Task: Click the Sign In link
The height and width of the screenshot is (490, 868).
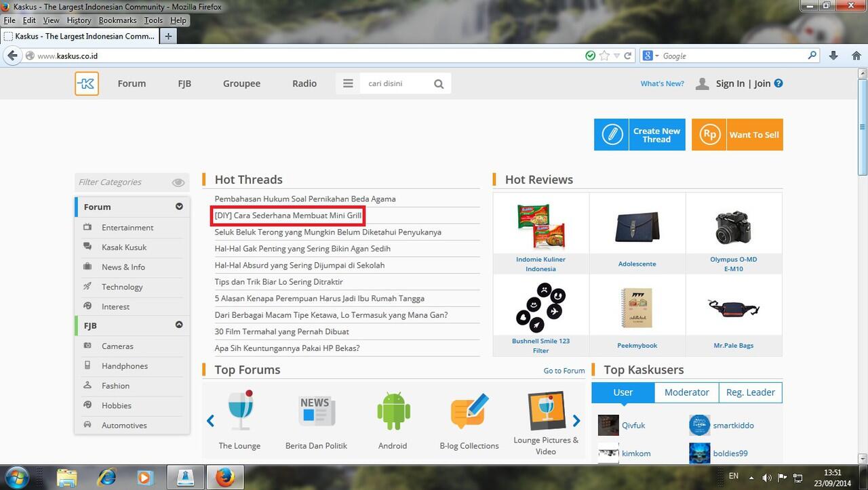Action: (730, 83)
